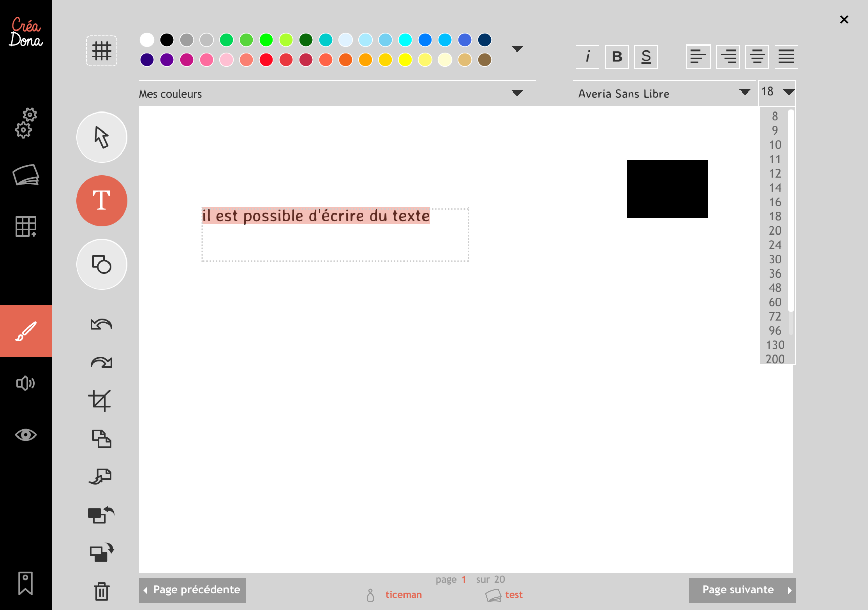Viewport: 868px width, 610px height.
Task: Open the grid layout icon in the sidebar
Action: point(26,226)
